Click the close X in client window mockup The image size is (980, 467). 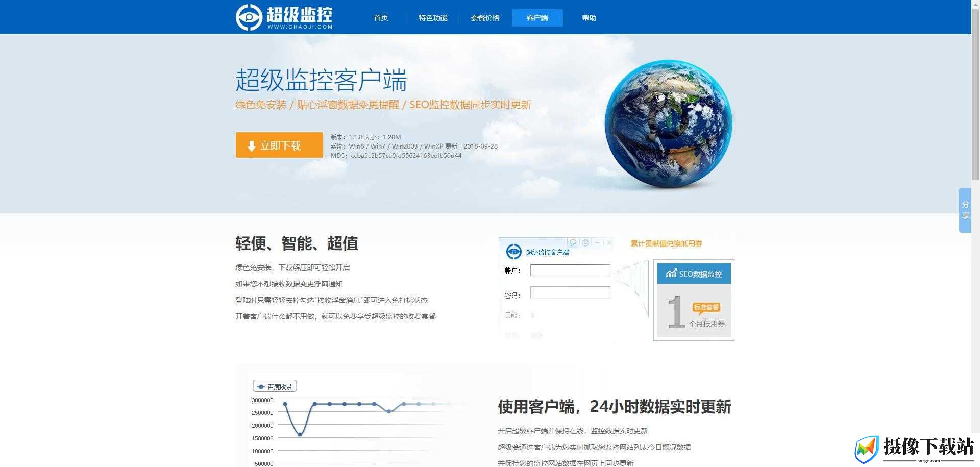pos(609,242)
